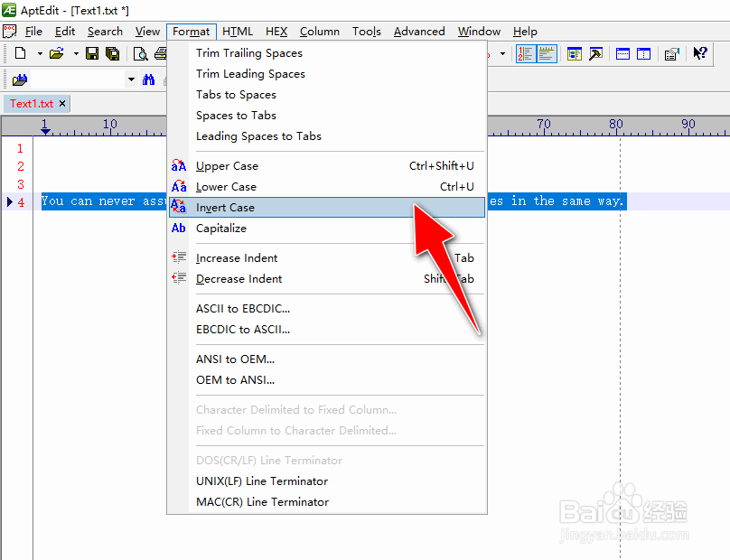Open the properties hand-and-page icon

[x=672, y=54]
